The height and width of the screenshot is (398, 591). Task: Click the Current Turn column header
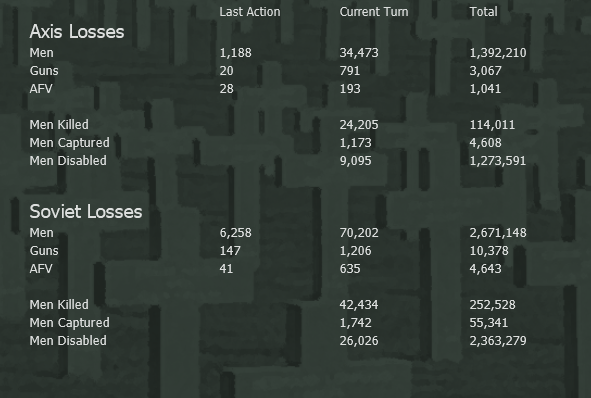(374, 12)
